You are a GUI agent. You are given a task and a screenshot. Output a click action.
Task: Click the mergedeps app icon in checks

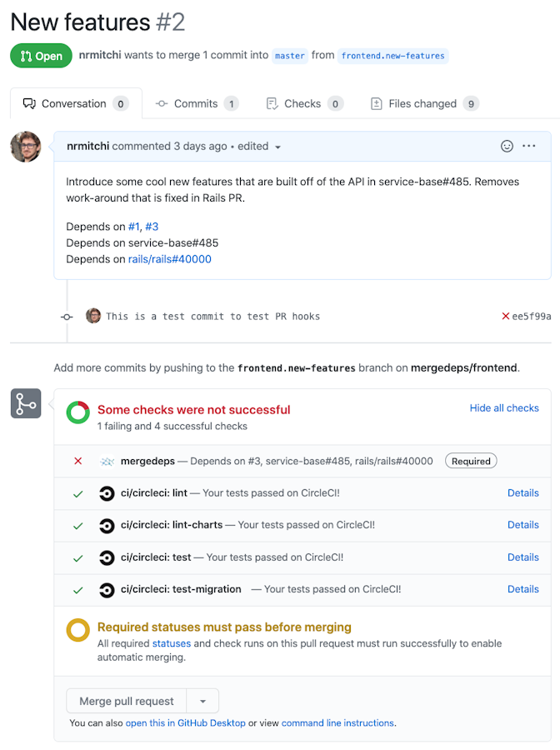point(107,461)
